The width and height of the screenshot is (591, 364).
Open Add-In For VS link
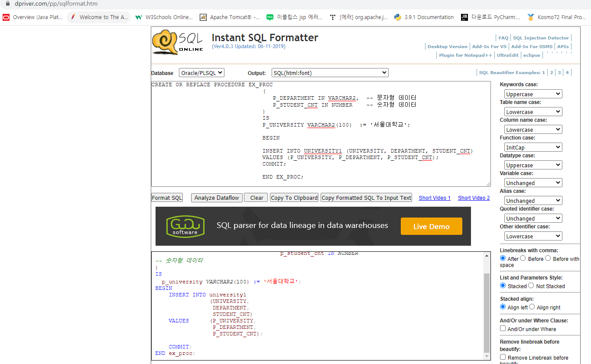tap(489, 47)
